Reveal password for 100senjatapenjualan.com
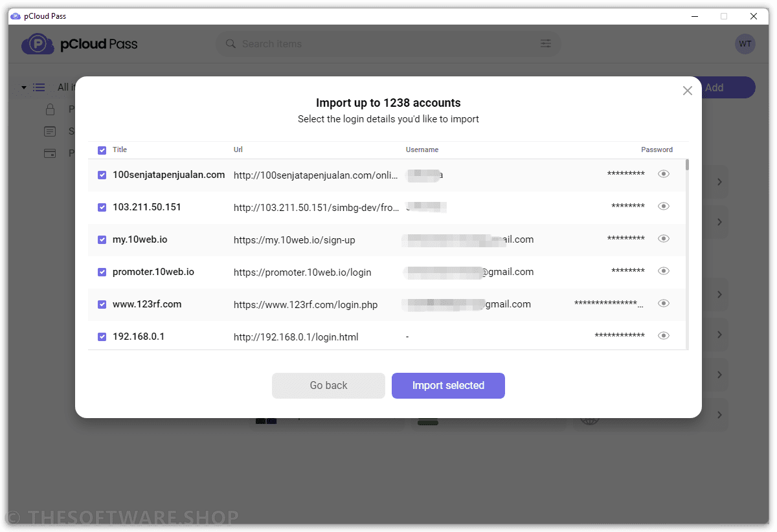Screen dimensions: 777x532 664,174
